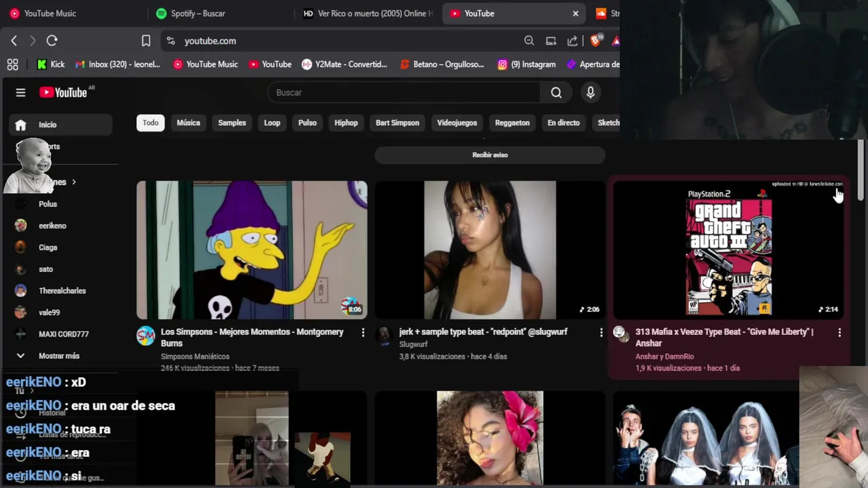Open Y2Mate bookmark
The width and height of the screenshot is (868, 488).
click(x=344, y=64)
